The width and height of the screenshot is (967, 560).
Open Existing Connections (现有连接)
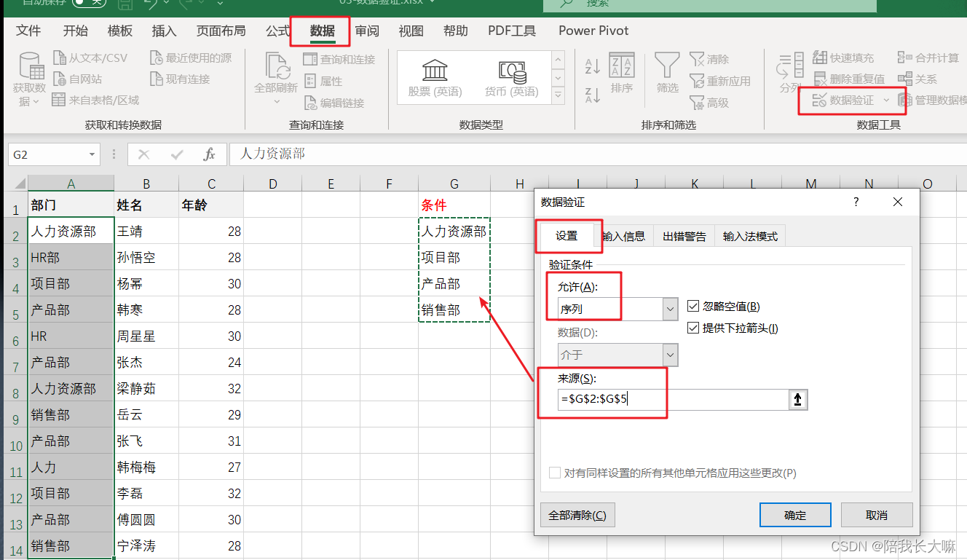pyautogui.click(x=180, y=79)
